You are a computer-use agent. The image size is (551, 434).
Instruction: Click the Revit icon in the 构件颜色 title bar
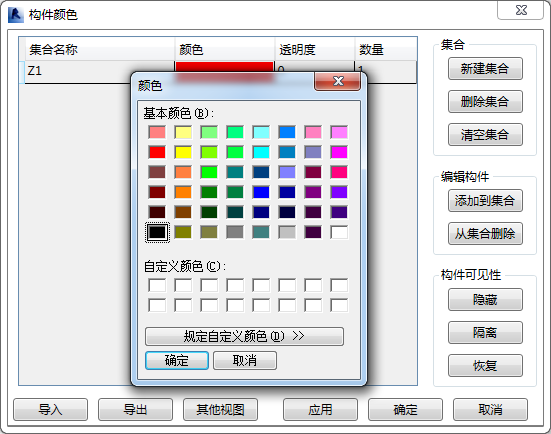(x=15, y=14)
